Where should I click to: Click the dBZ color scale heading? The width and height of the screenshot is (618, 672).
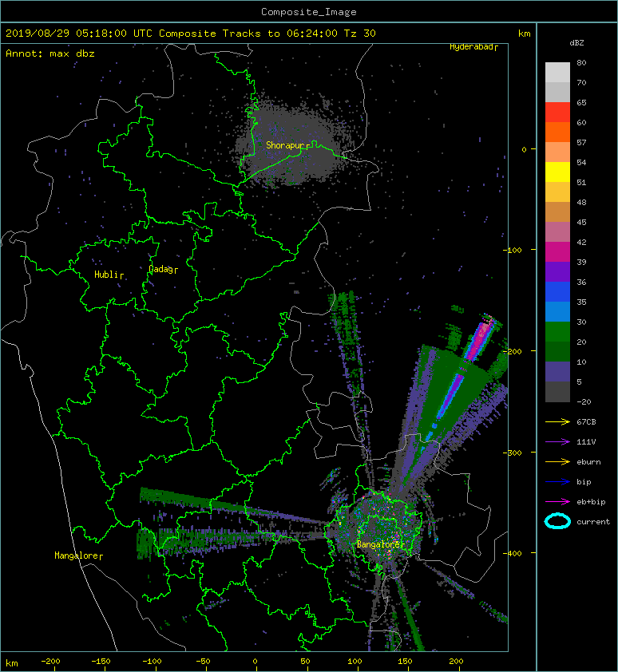pos(576,43)
